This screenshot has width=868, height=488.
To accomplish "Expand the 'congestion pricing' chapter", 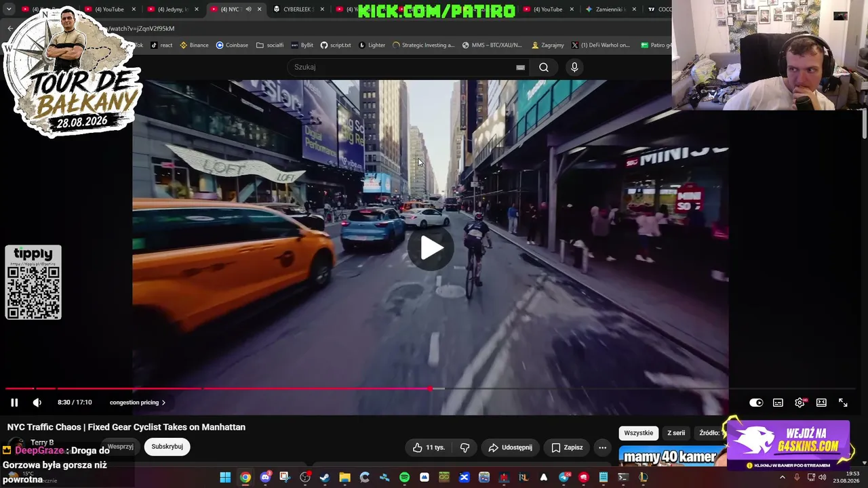I will [138, 403].
